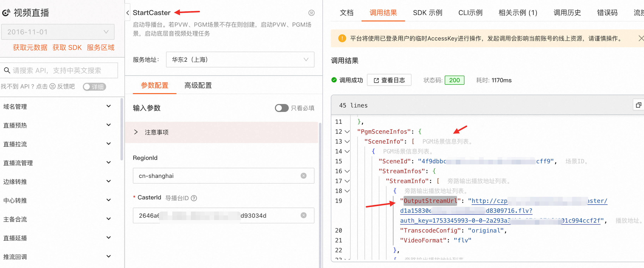Screen dimensions: 644x268
Task: Open the 2016-11-01 version dropdown
Action: pos(58,32)
